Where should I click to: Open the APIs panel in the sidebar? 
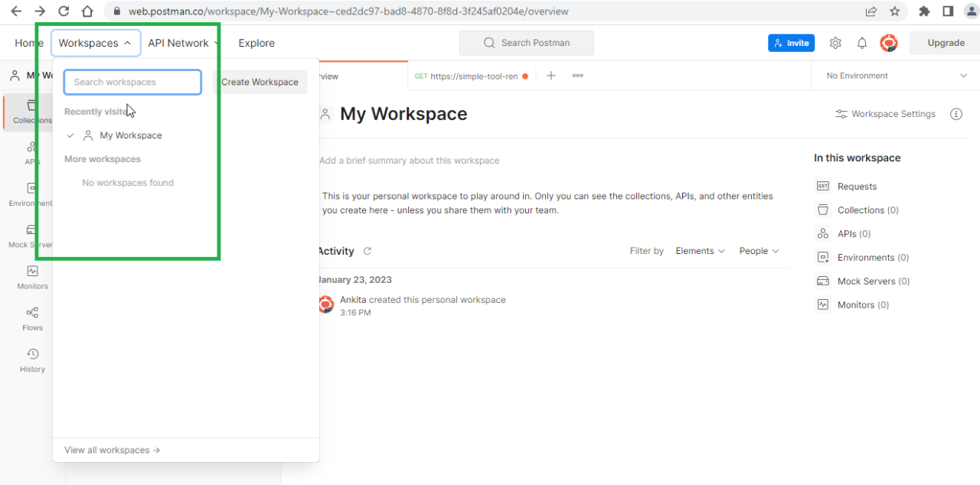pos(32,152)
